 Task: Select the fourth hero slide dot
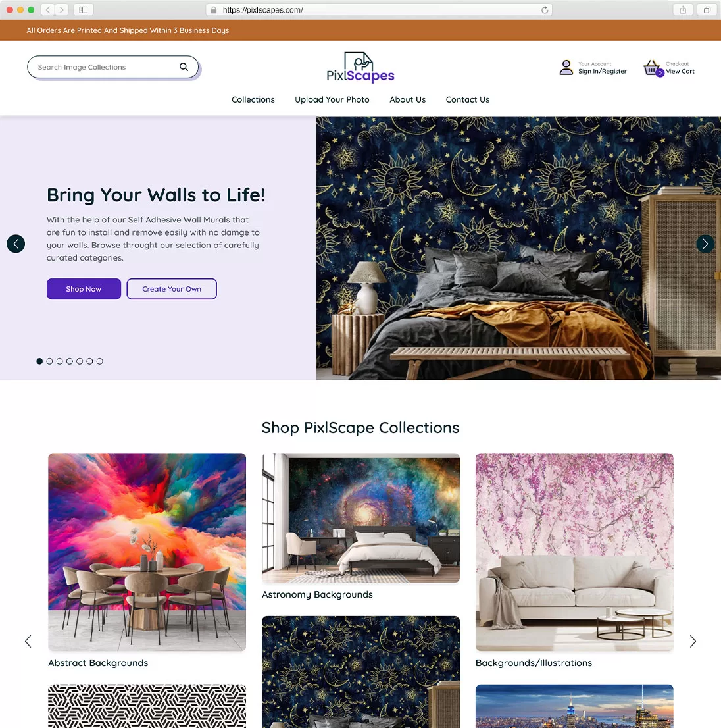pyautogui.click(x=70, y=361)
